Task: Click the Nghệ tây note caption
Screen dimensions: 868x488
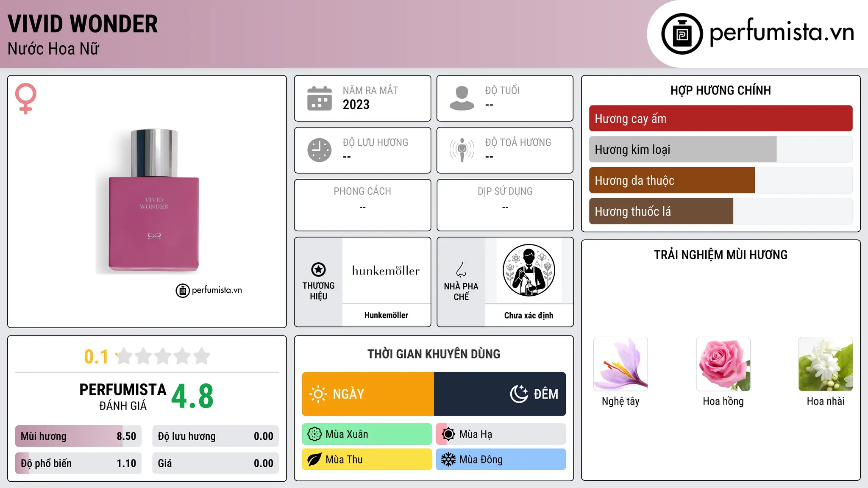Action: [620, 401]
